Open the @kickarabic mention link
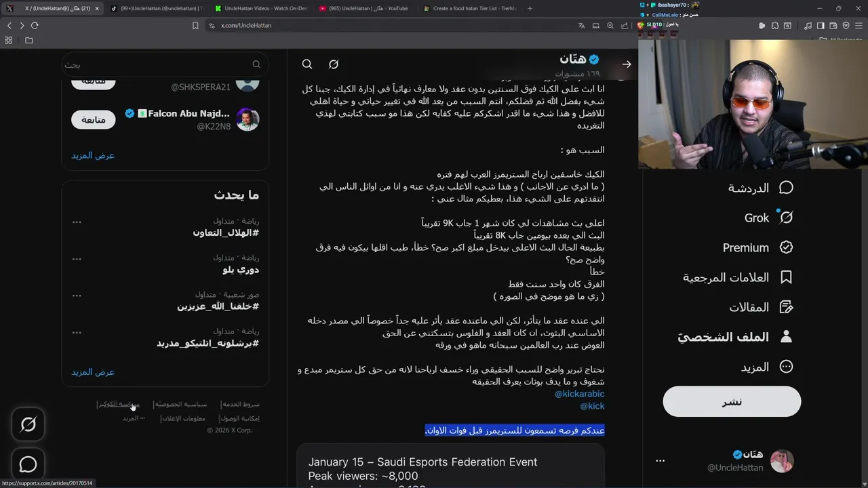The image size is (868, 488). [x=579, y=394]
